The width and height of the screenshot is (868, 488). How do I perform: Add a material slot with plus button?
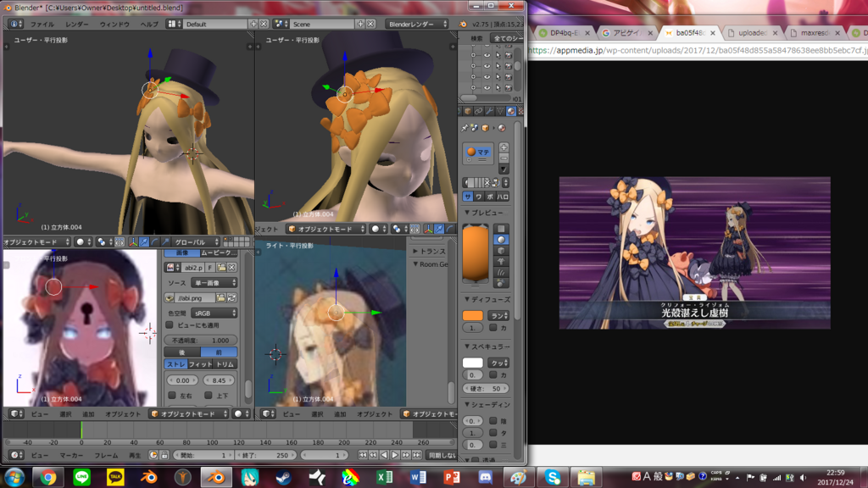504,147
